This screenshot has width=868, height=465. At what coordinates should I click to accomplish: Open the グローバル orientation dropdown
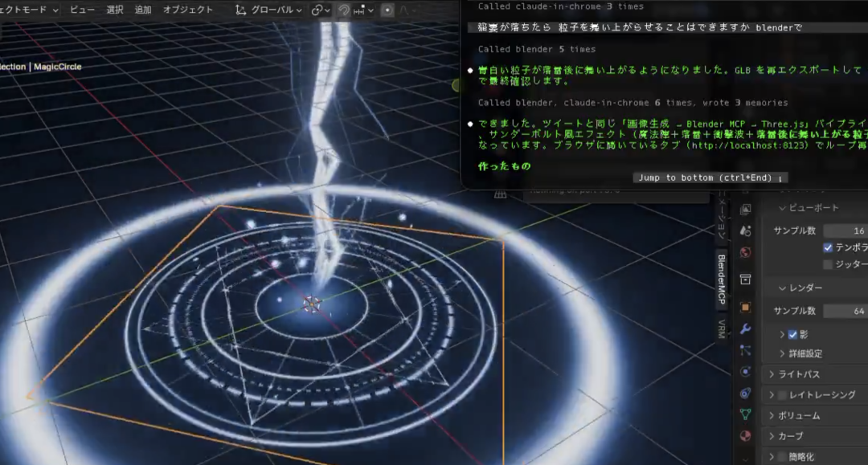pyautogui.click(x=276, y=10)
